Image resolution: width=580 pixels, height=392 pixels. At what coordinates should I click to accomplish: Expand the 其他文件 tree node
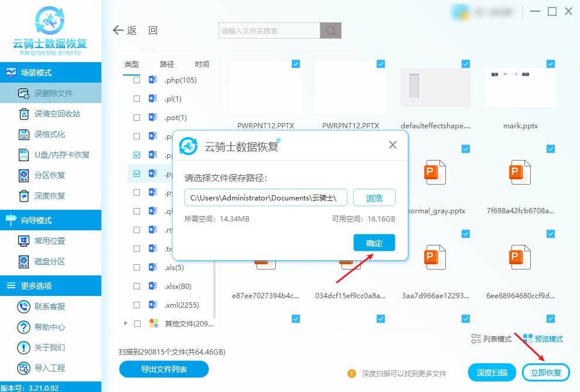coord(126,323)
